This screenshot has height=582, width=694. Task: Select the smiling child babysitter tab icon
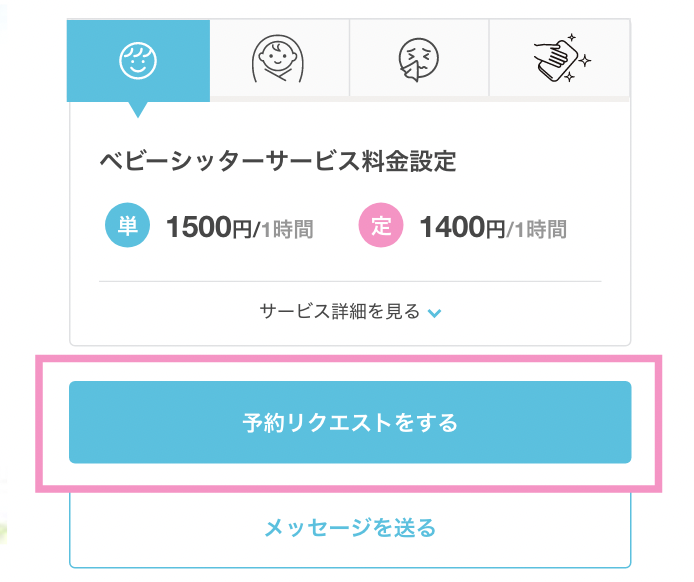tap(138, 61)
